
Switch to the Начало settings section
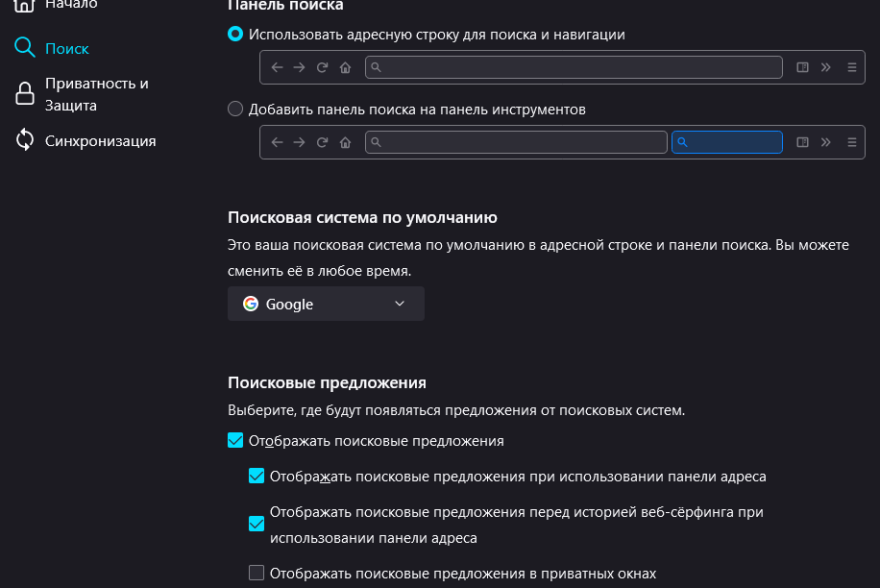(x=71, y=6)
